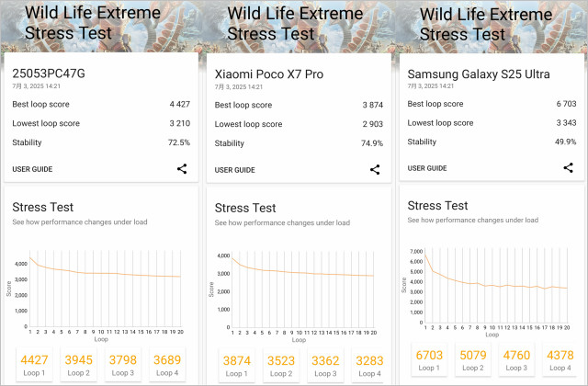Open USER GUIDE in the 25053PC47G card
This screenshot has width=588, height=386.
click(x=32, y=169)
